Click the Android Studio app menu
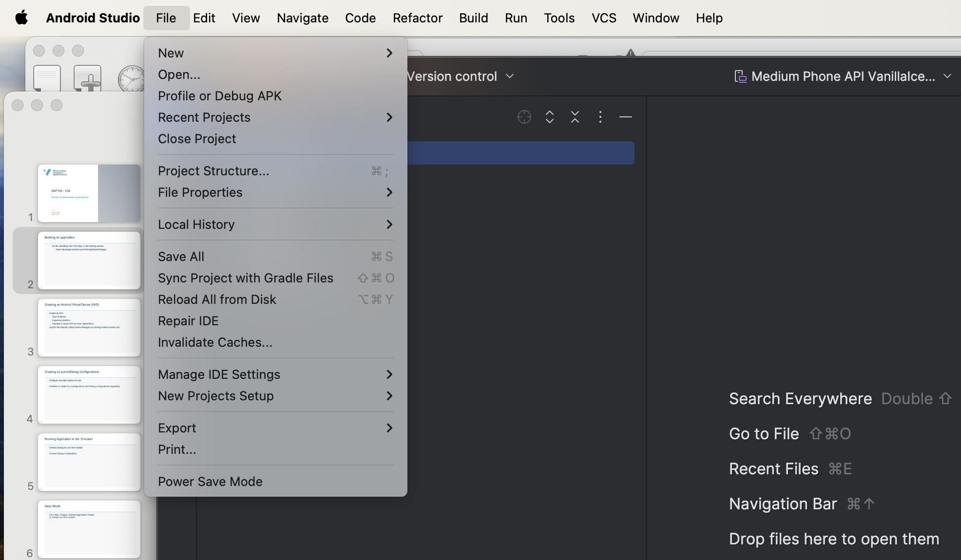 93,18
